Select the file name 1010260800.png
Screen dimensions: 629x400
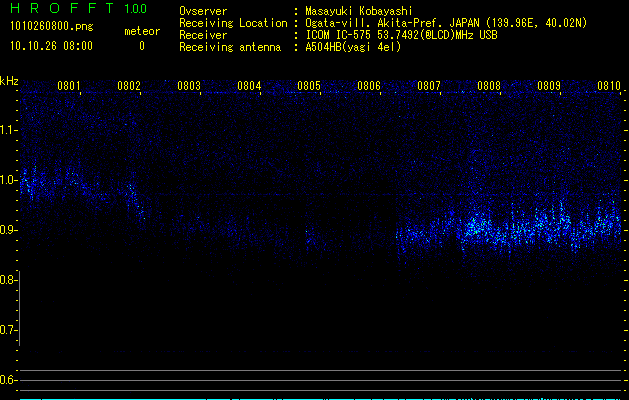(52, 27)
